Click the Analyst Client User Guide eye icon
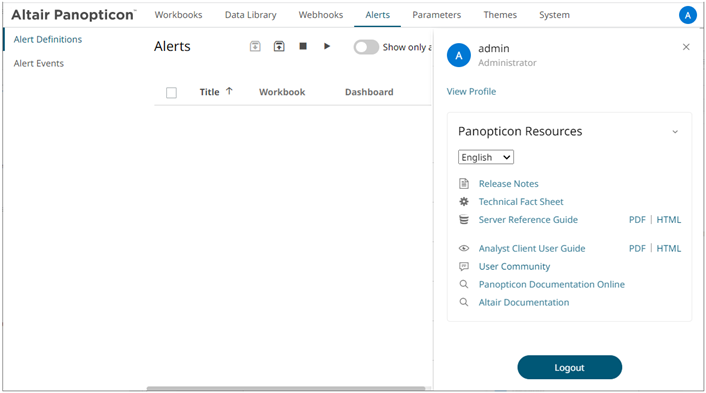Image resolution: width=706 pixels, height=393 pixels. coord(464,248)
